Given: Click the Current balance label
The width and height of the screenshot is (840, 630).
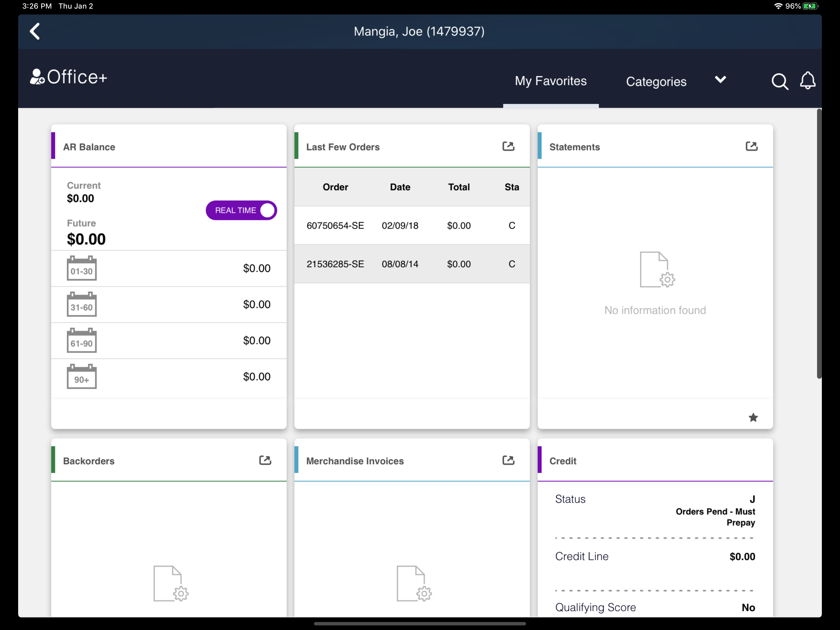Looking at the screenshot, I should point(84,185).
